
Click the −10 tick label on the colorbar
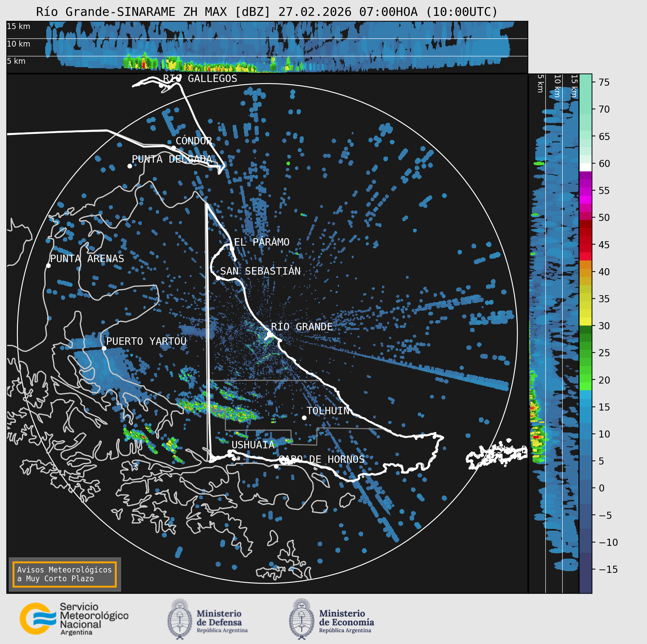[x=608, y=542]
